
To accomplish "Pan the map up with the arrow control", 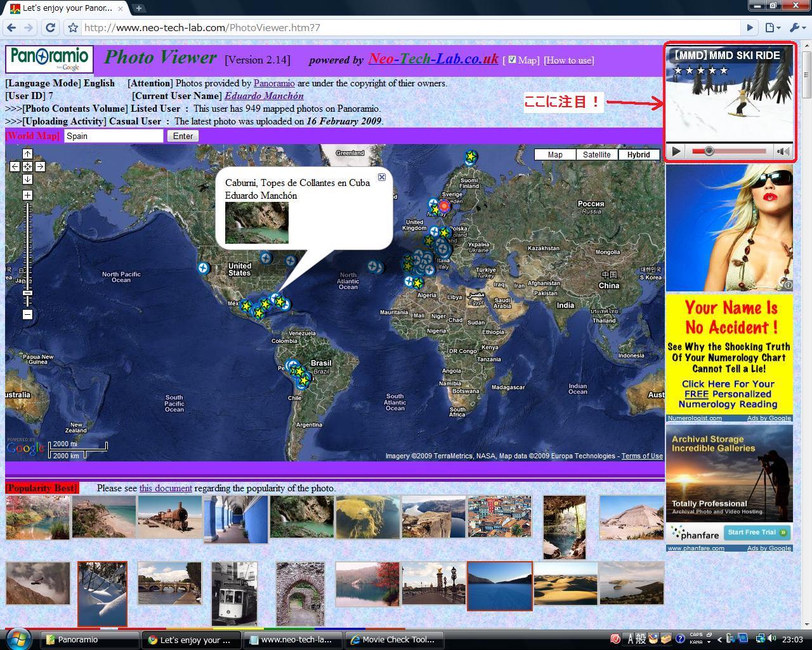I will pos(27,154).
